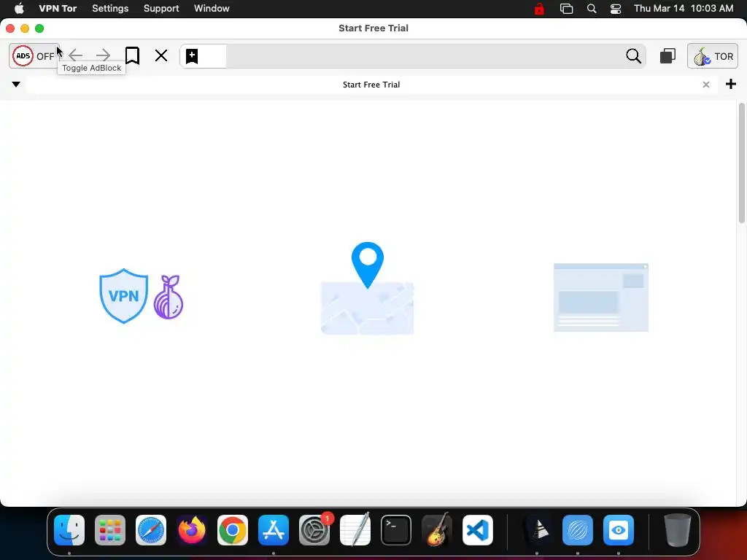Open Trash from the Dock
Viewport: 747px width, 560px height.
(x=678, y=530)
